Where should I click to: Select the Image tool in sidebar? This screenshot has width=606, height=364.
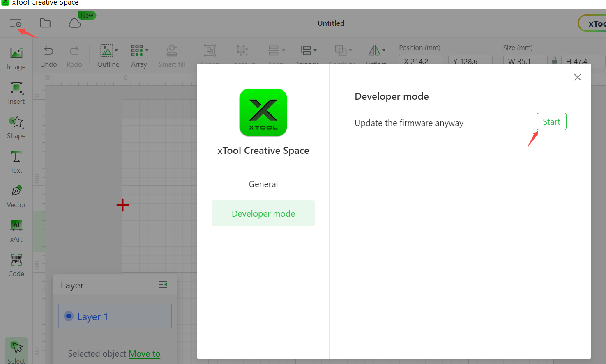16,58
